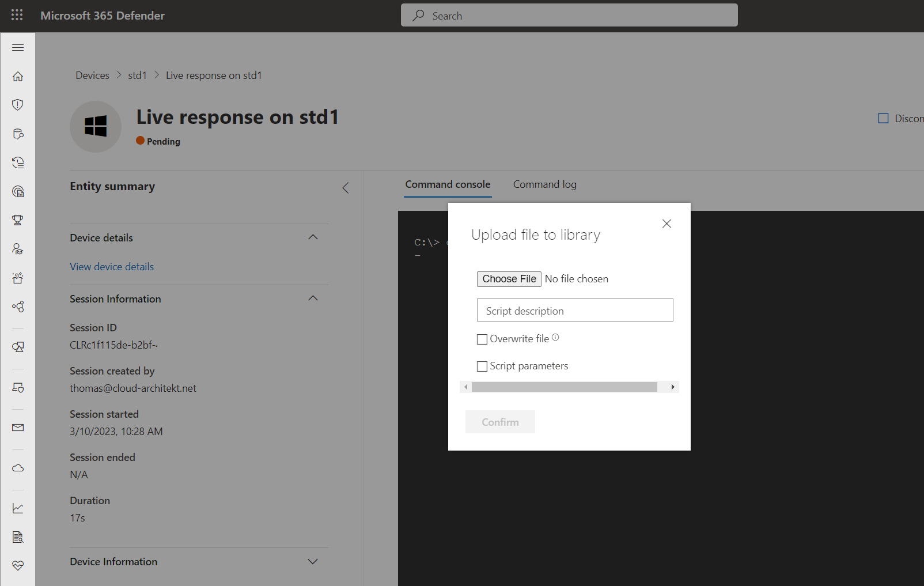Click the scrollbar right arrow

point(673,387)
